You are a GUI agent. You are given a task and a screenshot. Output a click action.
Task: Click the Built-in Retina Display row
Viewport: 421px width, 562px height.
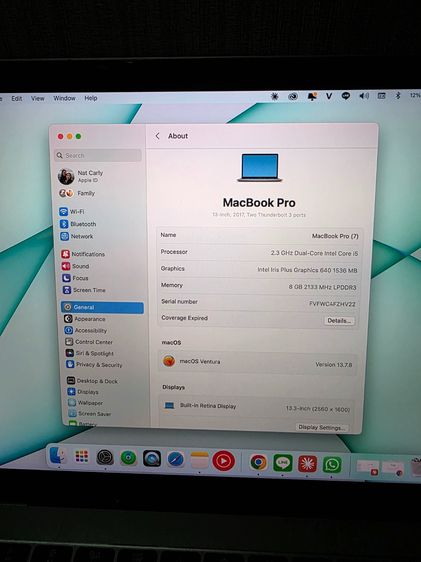point(257,408)
